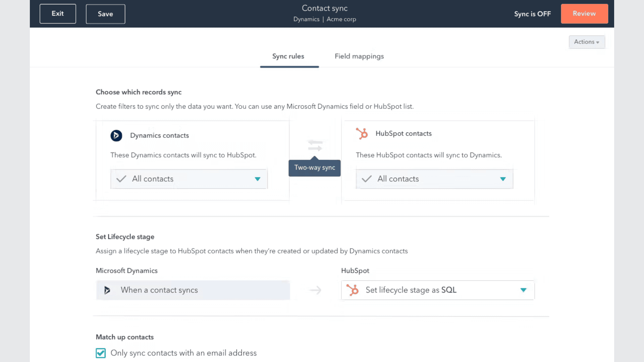The image size is (644, 362).
Task: Click the Contact sync page title
Action: click(325, 8)
